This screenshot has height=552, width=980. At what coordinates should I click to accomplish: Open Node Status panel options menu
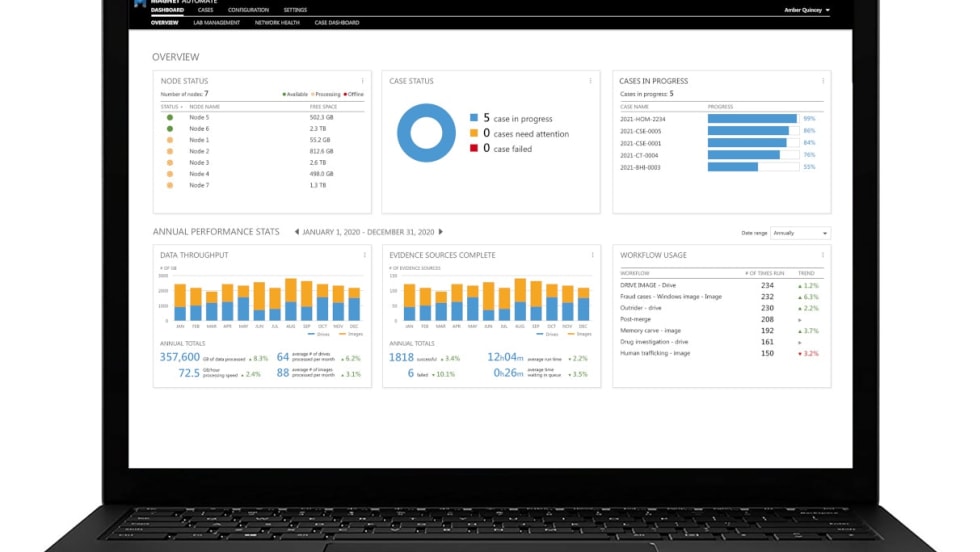coord(364,81)
